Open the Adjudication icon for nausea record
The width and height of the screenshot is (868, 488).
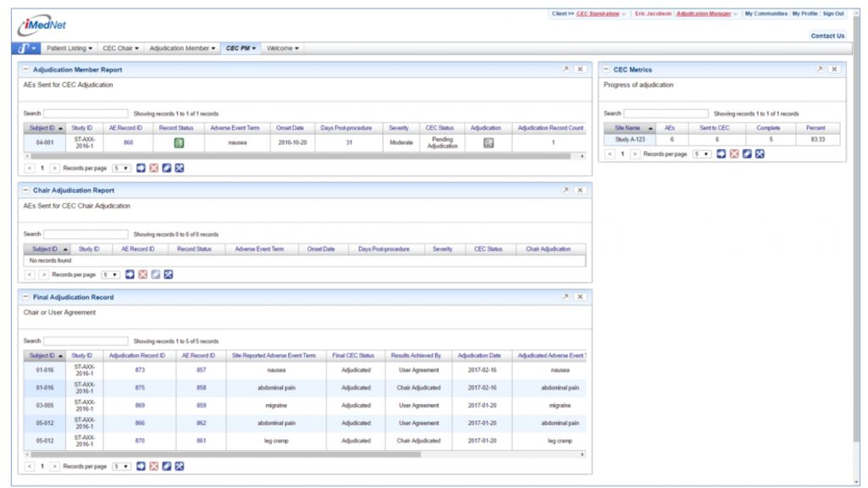point(488,142)
